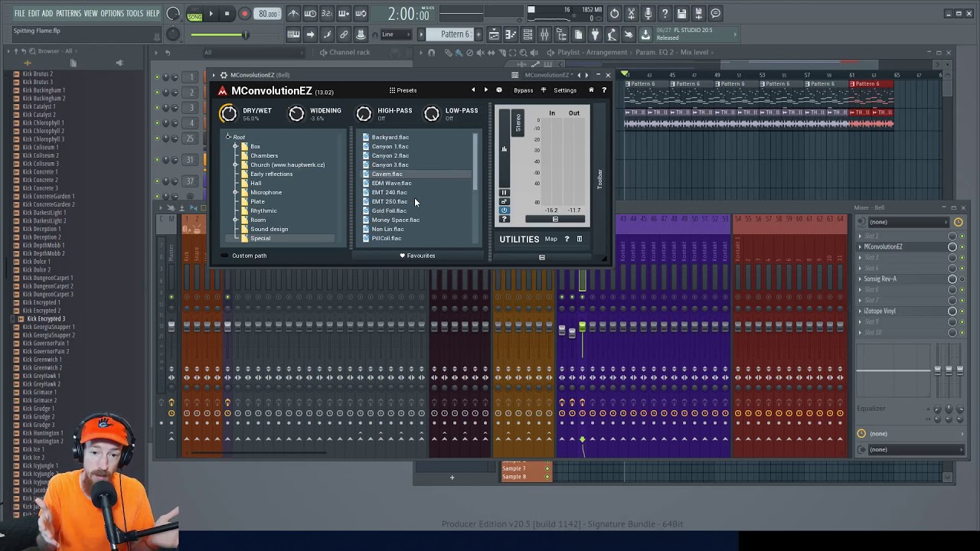
Task: Click the MConvolutionEZ home icon
Action: (x=591, y=90)
